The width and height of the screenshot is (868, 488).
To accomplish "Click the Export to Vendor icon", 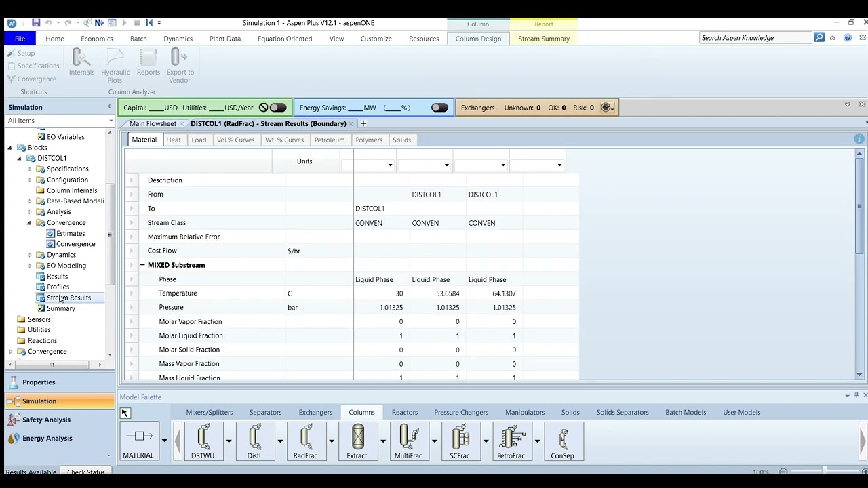I will 180,66.
